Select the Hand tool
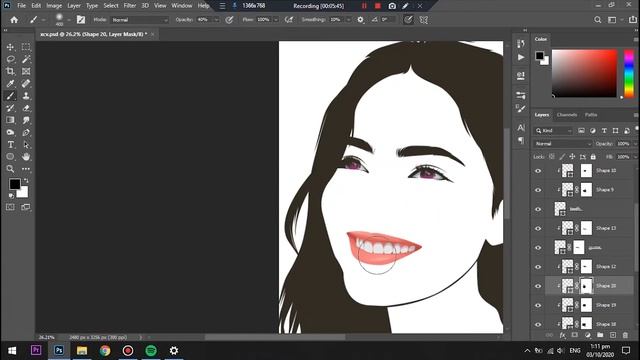640x360 pixels. coord(26,157)
